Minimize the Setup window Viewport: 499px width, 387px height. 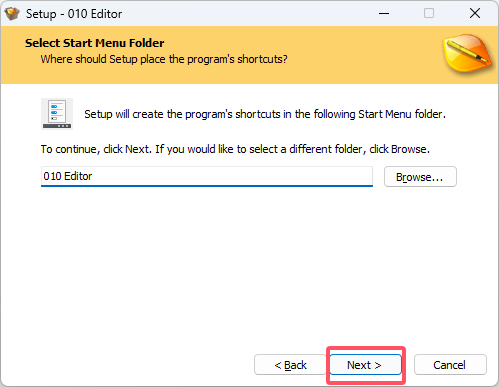coord(384,13)
